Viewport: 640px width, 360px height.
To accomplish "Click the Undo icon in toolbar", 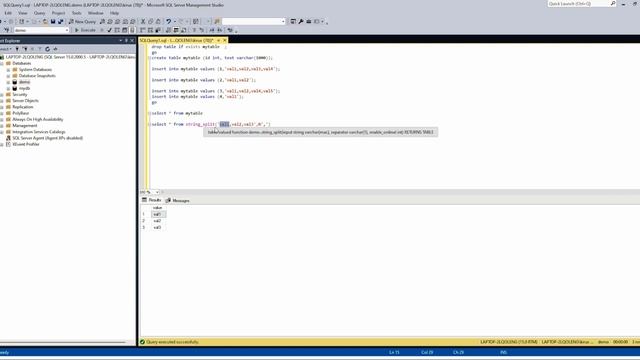I will (x=168, y=21).
